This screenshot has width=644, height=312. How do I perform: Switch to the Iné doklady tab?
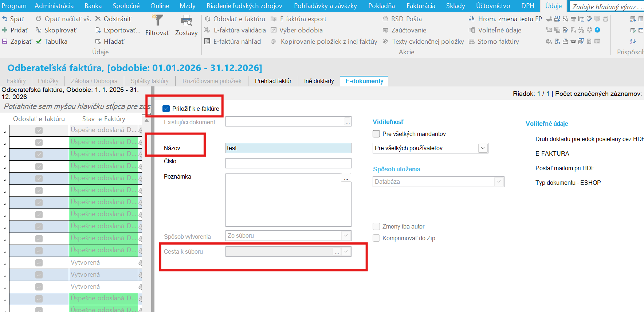click(319, 81)
